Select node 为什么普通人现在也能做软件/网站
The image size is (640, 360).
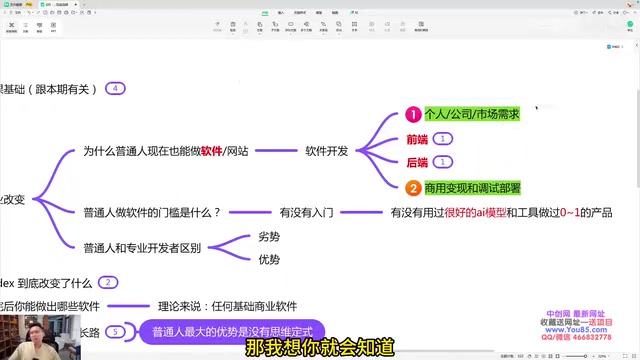coord(166,151)
